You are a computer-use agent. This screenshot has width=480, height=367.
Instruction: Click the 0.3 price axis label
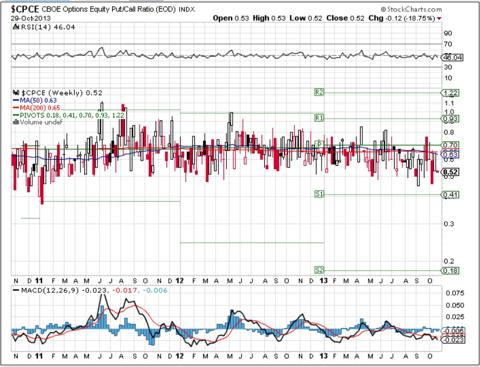(449, 224)
